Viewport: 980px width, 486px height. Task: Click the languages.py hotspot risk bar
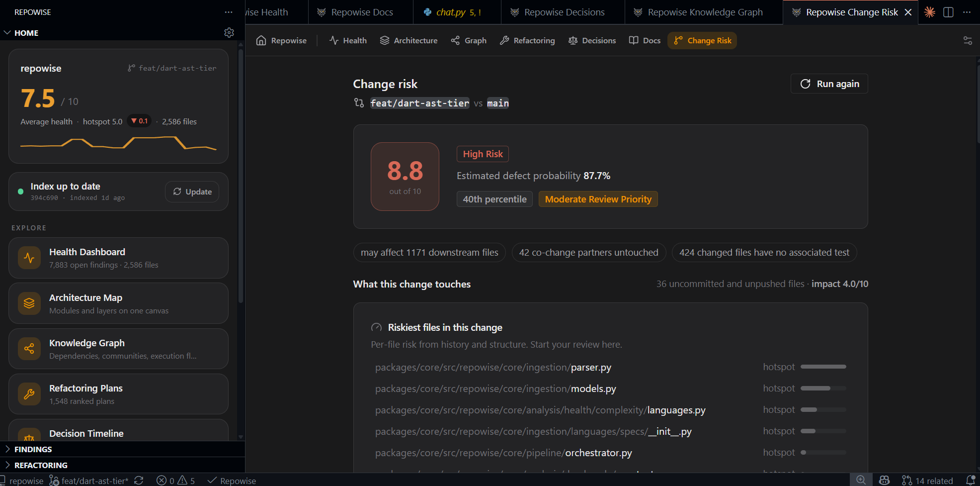tap(823, 409)
